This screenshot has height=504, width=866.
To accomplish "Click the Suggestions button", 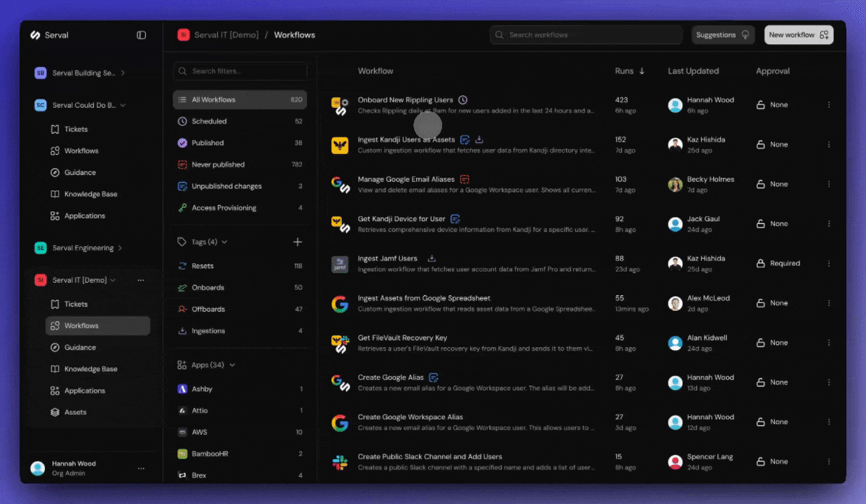I will 722,34.
